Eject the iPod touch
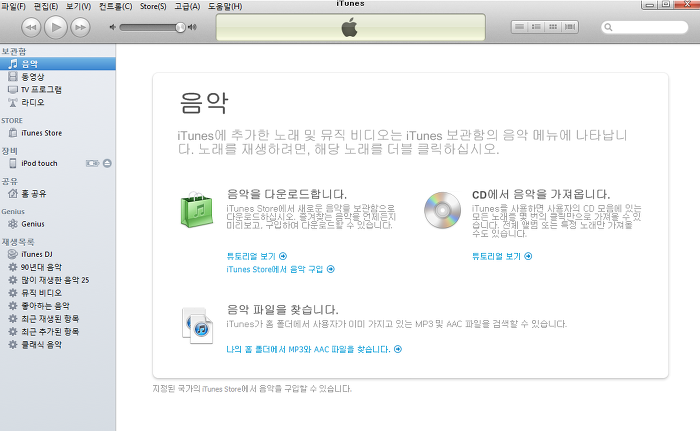 click(x=107, y=163)
